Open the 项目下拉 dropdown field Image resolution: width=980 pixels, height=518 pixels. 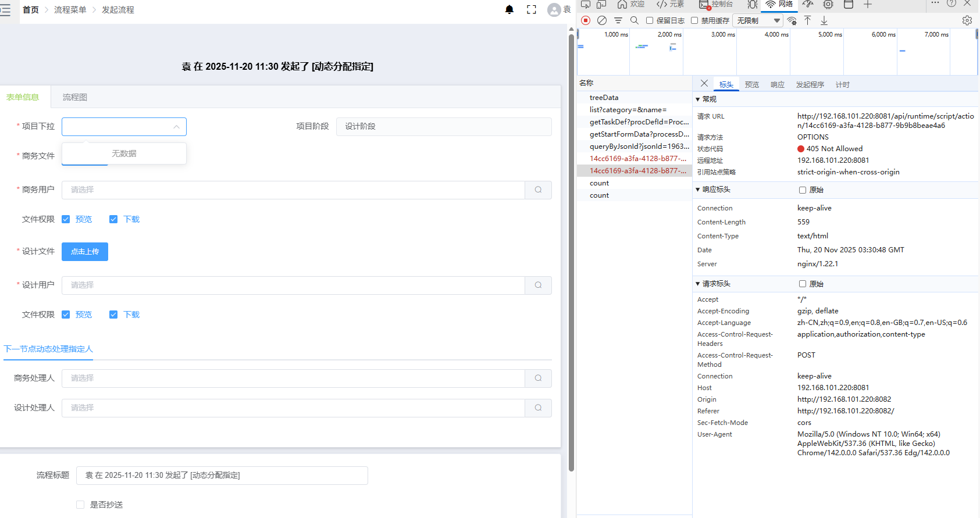[x=124, y=127]
